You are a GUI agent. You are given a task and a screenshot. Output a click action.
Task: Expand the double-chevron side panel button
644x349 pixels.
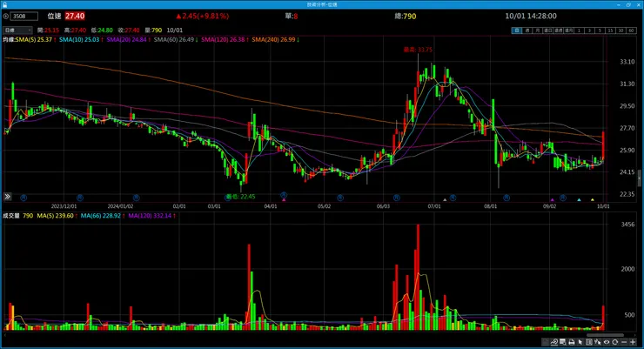[7, 197]
